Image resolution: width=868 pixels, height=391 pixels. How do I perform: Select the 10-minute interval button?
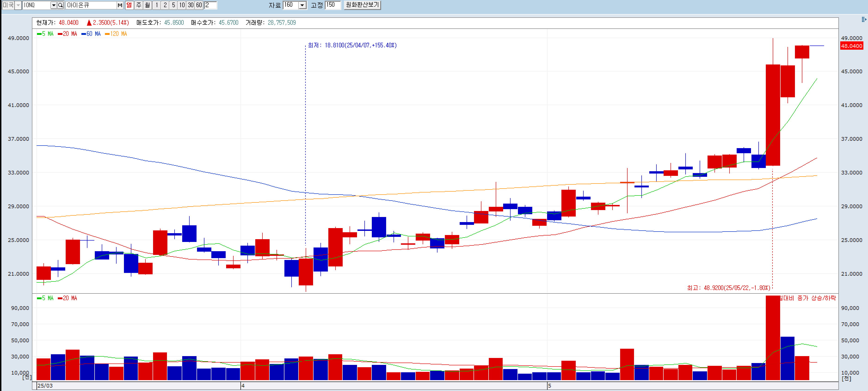[x=182, y=5]
